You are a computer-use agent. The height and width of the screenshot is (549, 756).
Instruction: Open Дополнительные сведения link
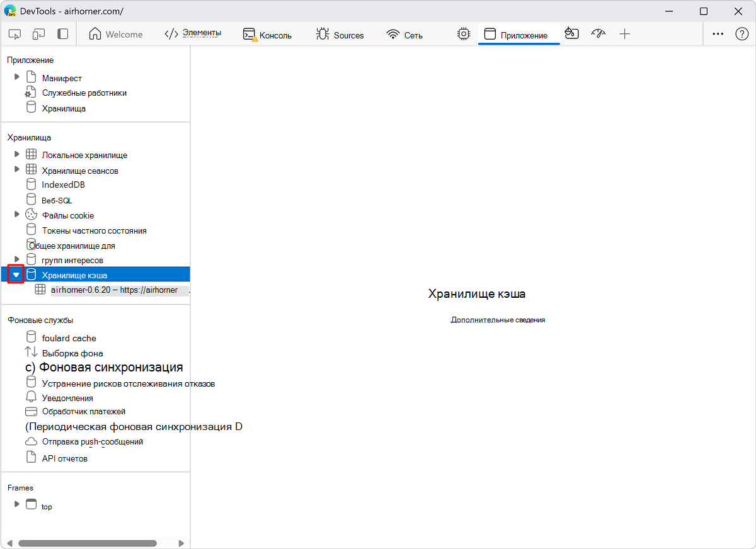(x=498, y=320)
